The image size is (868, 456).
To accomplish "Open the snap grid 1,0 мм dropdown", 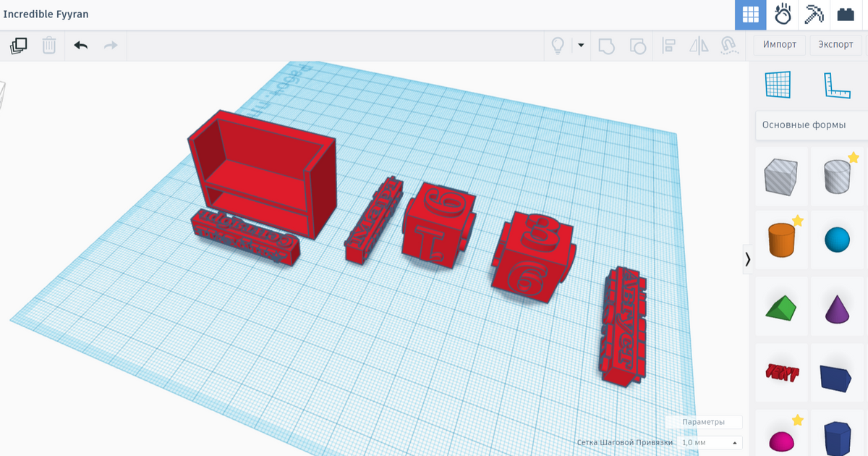I will (x=710, y=442).
